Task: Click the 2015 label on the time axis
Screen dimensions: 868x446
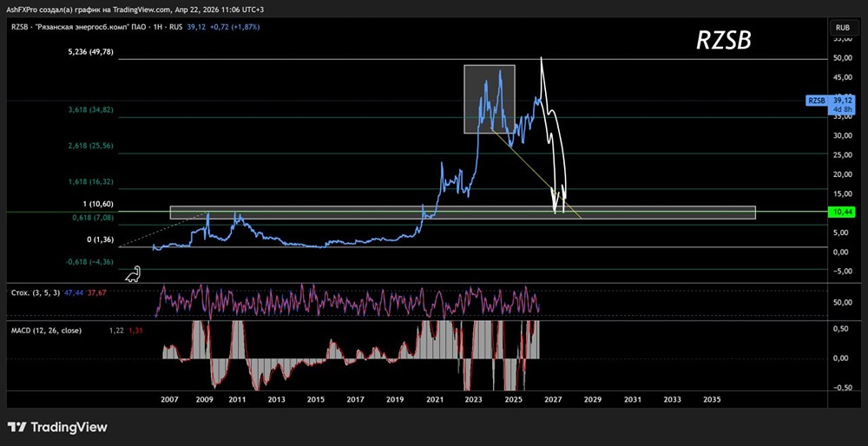Action: (x=316, y=399)
